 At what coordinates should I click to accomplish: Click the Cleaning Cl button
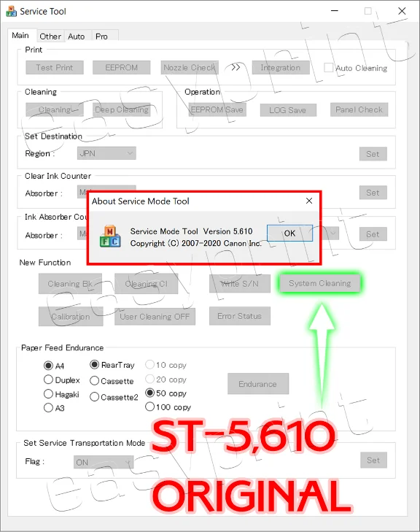146,284
